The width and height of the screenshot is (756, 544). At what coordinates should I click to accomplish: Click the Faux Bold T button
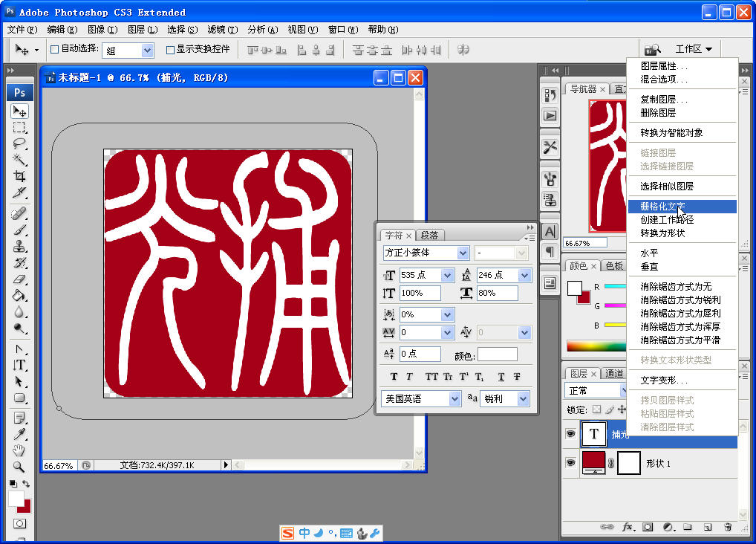click(392, 377)
